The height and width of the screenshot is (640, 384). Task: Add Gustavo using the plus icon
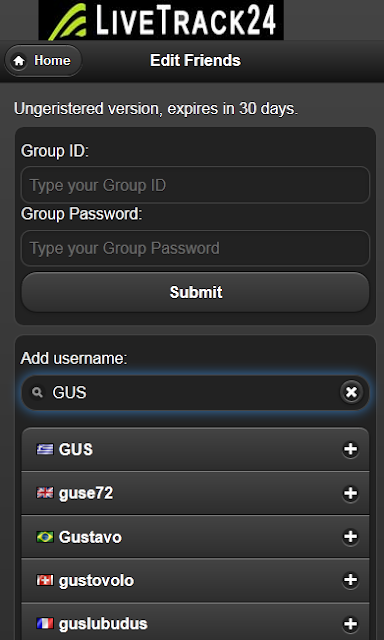point(350,537)
